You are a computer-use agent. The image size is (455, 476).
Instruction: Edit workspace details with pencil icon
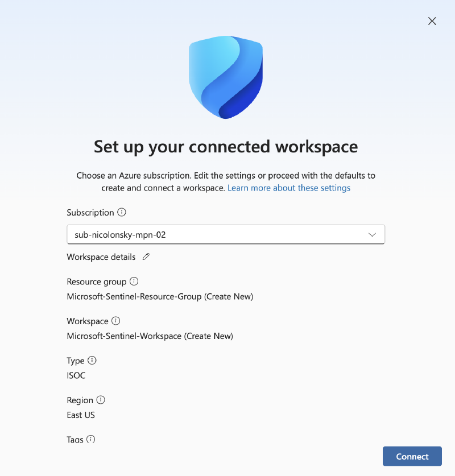click(146, 257)
